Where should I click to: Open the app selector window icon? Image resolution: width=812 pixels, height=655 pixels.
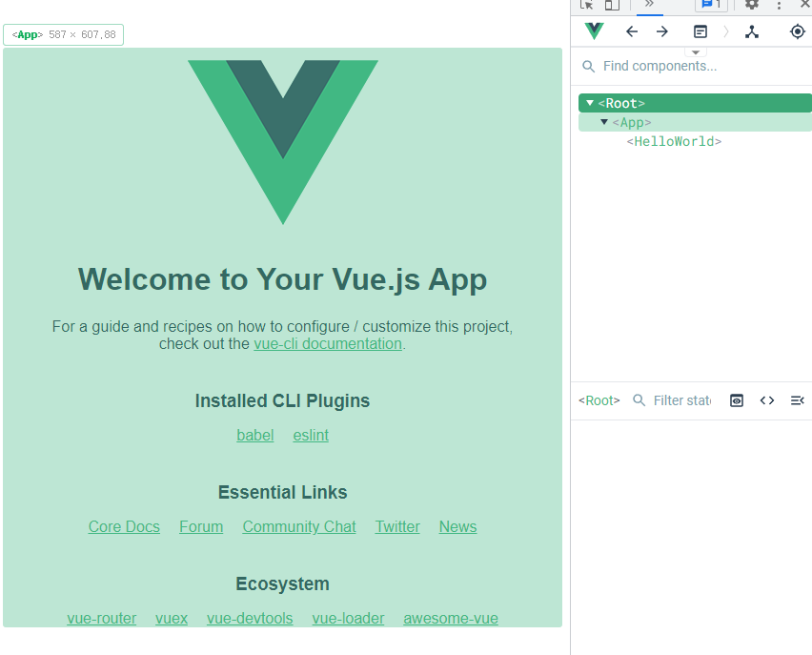[x=700, y=31]
